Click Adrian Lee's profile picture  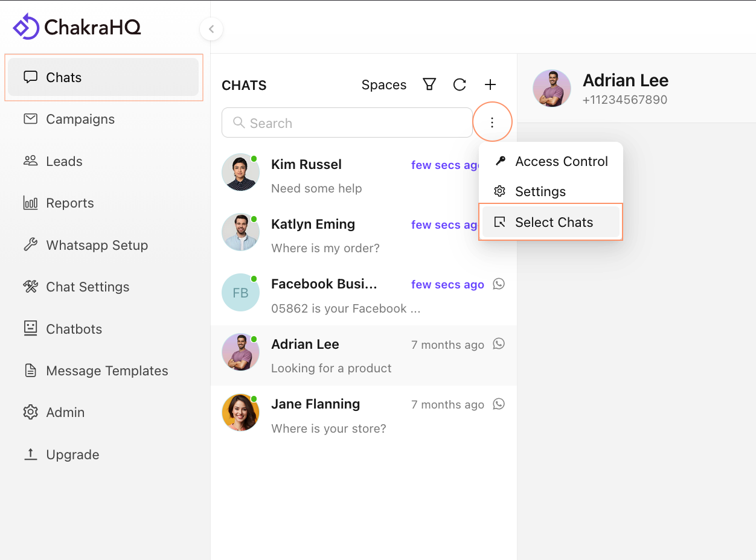(x=551, y=87)
